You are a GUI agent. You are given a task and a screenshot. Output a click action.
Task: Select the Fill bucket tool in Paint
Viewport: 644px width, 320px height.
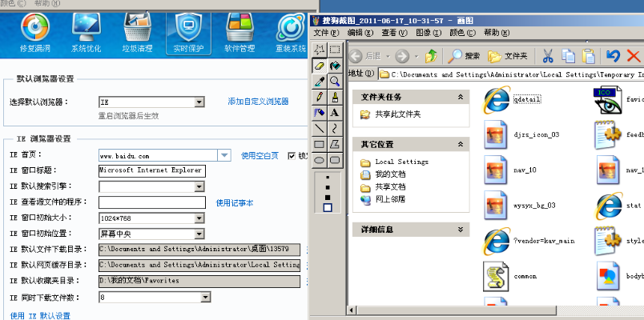[x=335, y=65]
